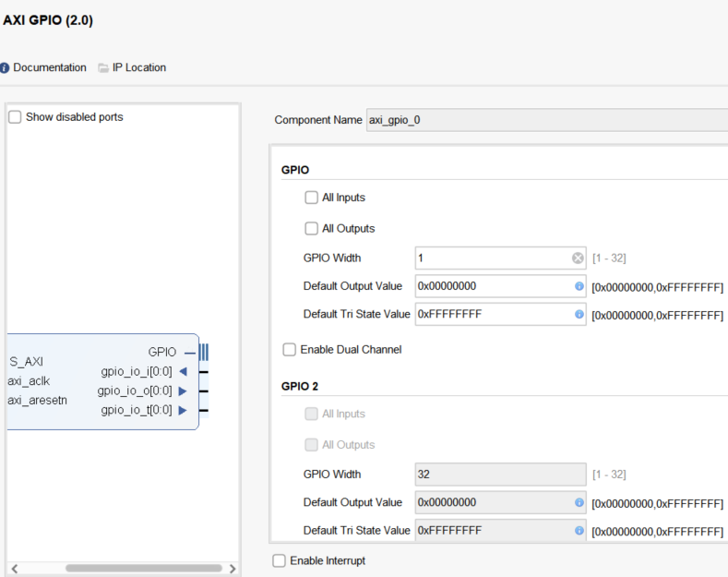
Task: Toggle the Enable Interrupt checkbox
Action: point(279,560)
